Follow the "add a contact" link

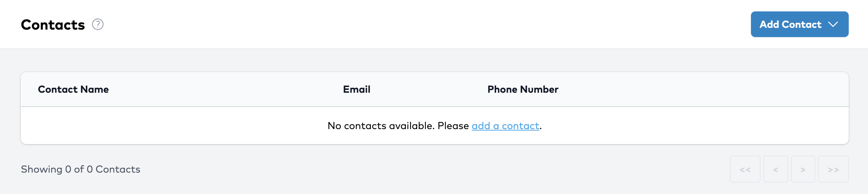505,126
